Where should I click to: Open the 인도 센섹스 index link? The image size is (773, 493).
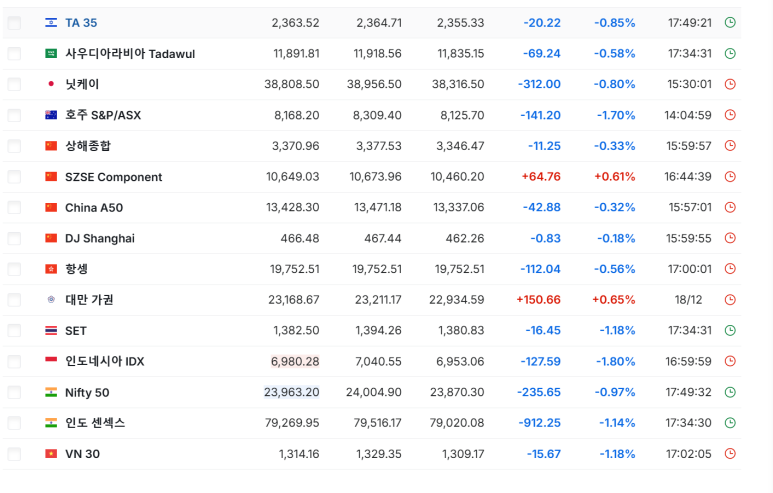(95, 423)
